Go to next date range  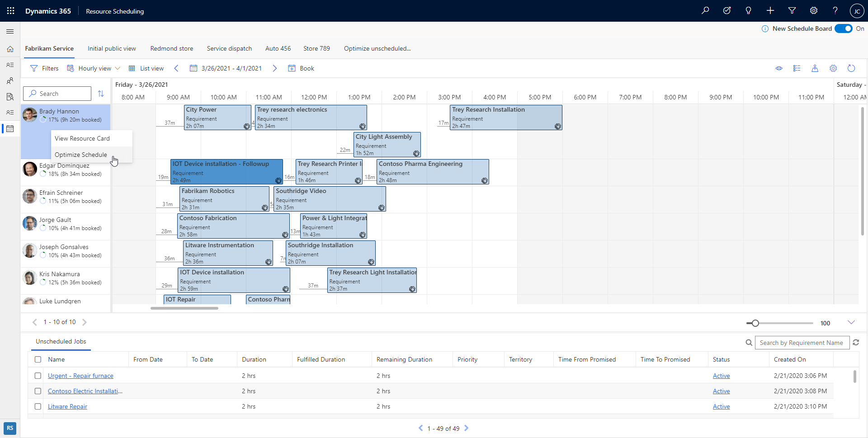pyautogui.click(x=275, y=68)
